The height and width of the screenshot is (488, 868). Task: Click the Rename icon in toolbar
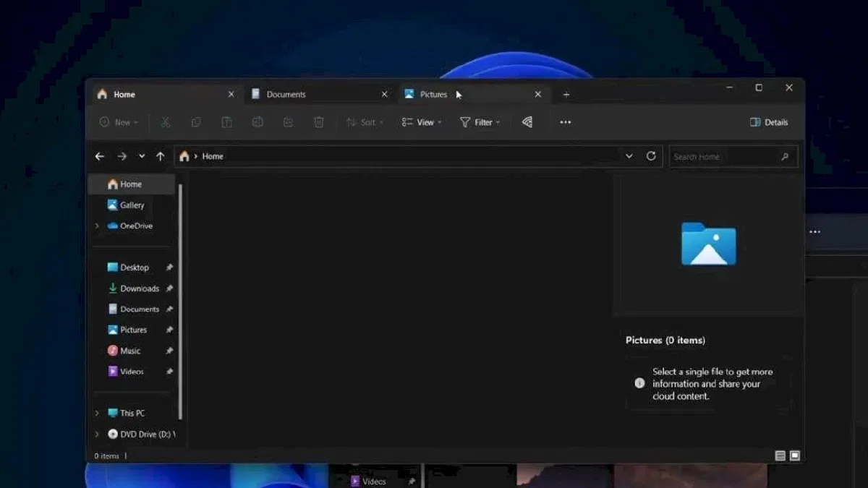(x=258, y=122)
